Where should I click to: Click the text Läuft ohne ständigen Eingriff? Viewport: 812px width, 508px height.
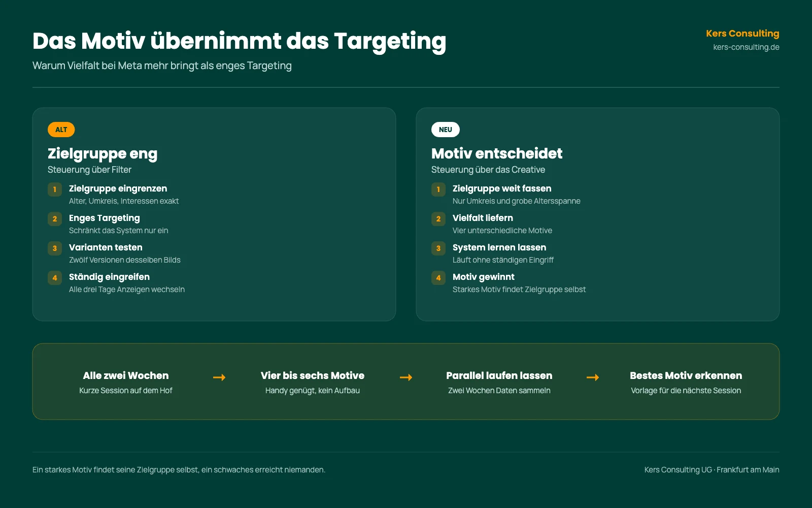pyautogui.click(x=503, y=260)
